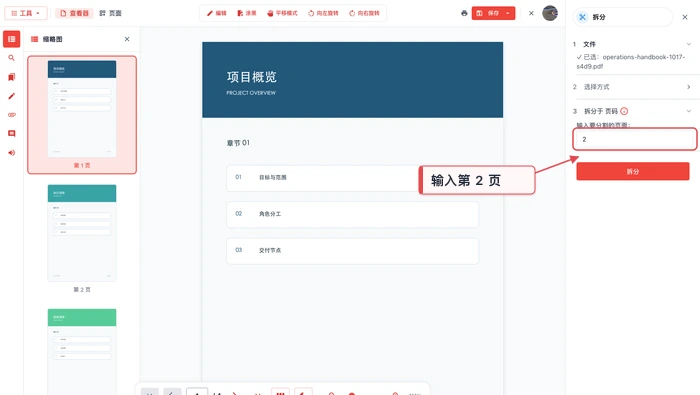Viewport: 700px width, 395px height.
Task: Close the 拆分 split panel
Action: click(x=685, y=17)
